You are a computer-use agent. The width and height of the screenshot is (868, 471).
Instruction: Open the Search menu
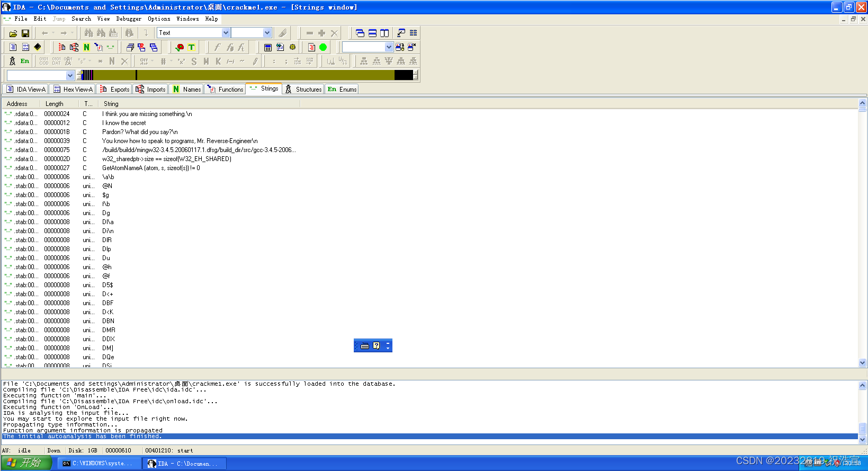point(82,19)
